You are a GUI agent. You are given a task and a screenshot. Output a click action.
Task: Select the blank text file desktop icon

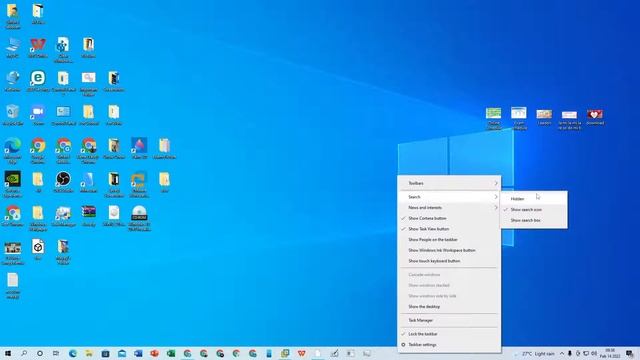(x=13, y=286)
